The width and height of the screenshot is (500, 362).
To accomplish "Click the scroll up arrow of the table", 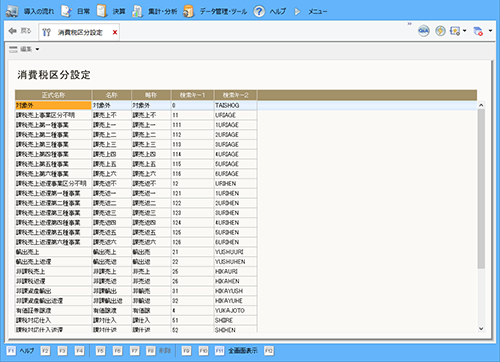I will coord(481,105).
